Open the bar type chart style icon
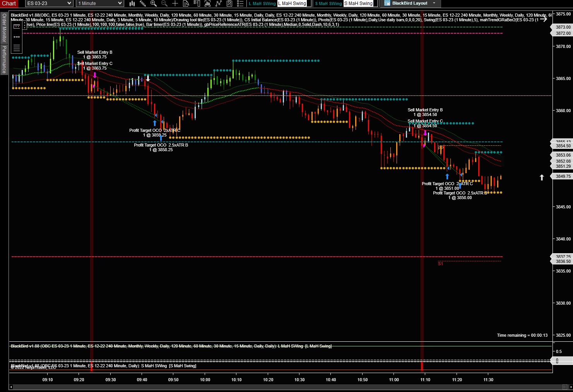The image size is (573, 392). [x=132, y=3]
